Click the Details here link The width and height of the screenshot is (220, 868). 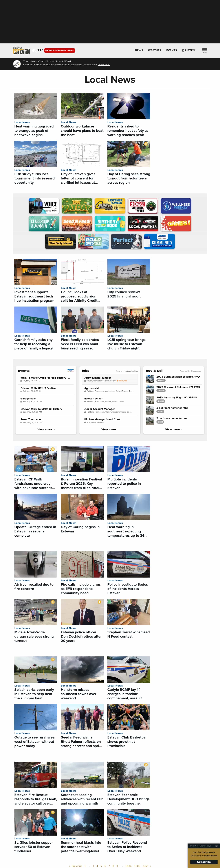tap(103, 65)
